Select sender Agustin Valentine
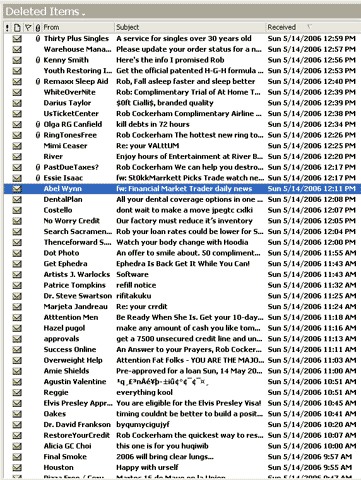Viewport: 361px width, 480px height. [75, 382]
